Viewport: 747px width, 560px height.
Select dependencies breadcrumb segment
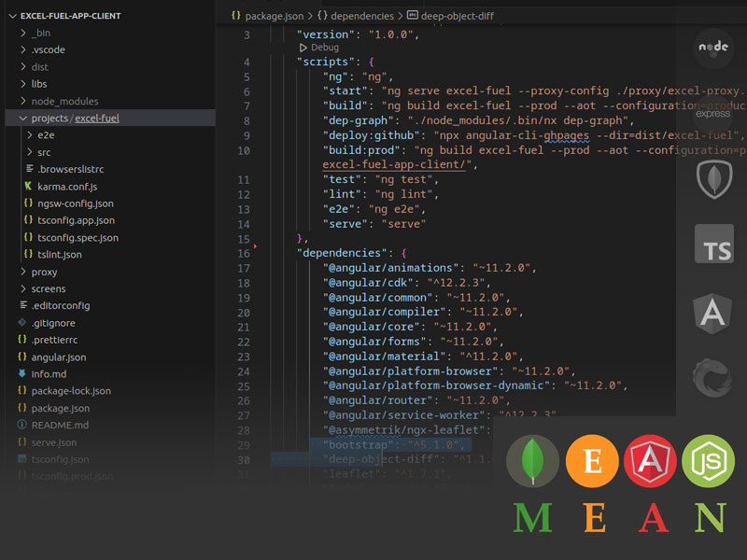coord(359,16)
